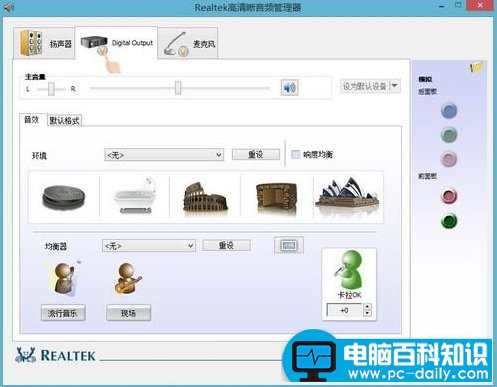Click the Realtek logo at bottom left
Image resolution: width=497 pixels, height=387 pixels.
56,355
